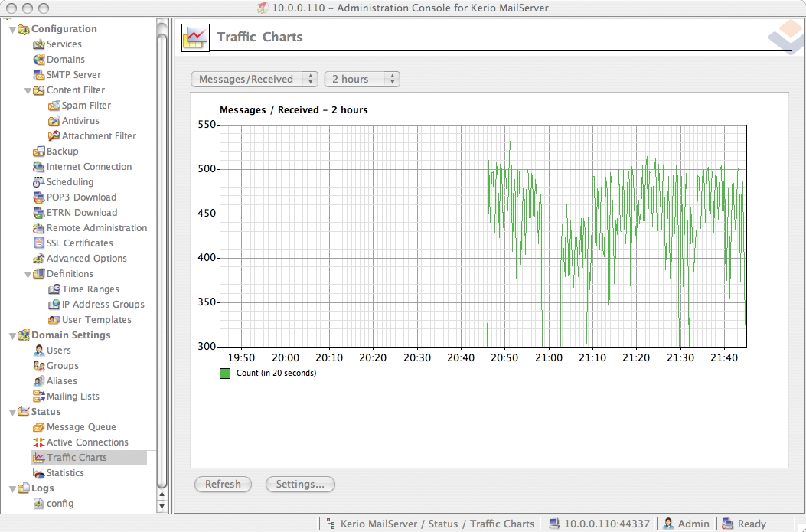Click the Remote Administration icon
806x532 pixels.
[x=38, y=227]
